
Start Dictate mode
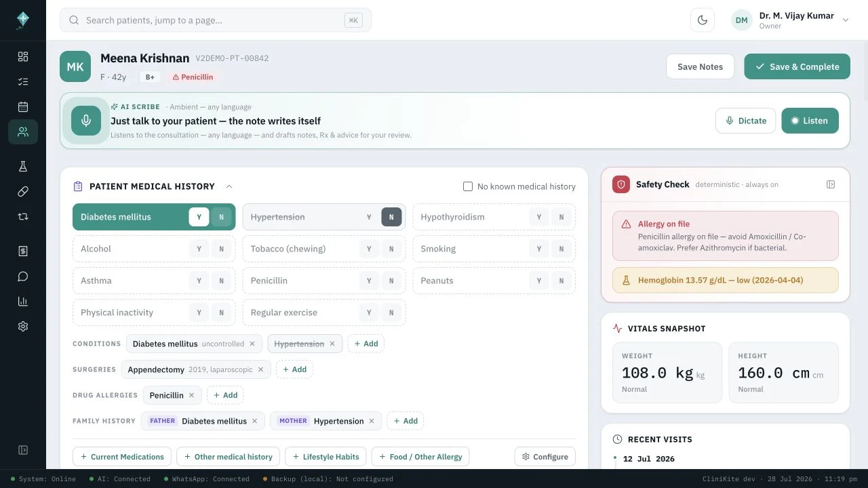[x=745, y=121]
